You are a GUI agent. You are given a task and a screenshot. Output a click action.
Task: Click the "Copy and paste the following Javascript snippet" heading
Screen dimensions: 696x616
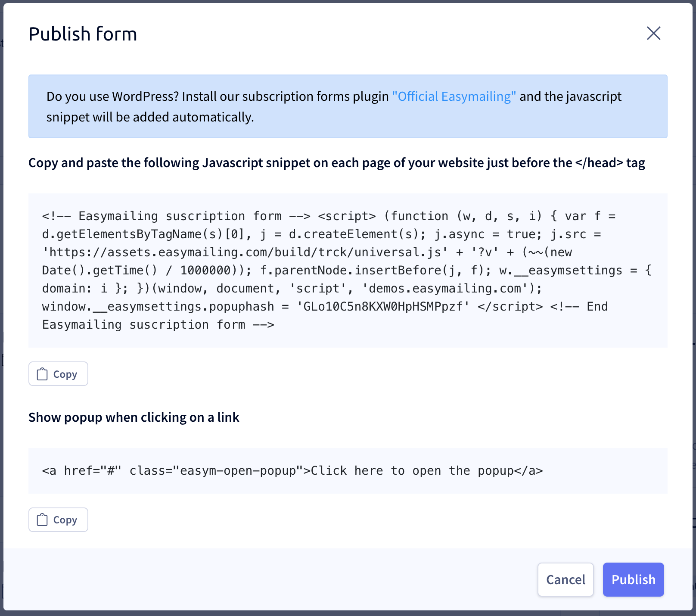tap(337, 163)
